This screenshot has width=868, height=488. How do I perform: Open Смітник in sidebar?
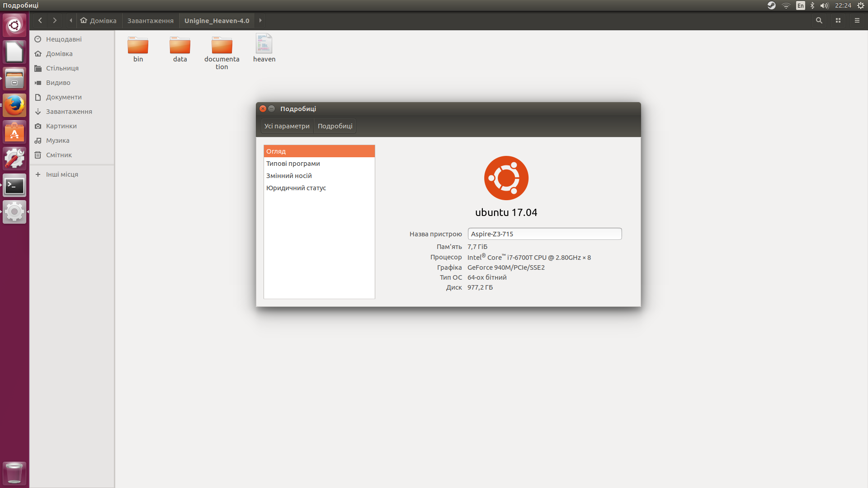72,155
